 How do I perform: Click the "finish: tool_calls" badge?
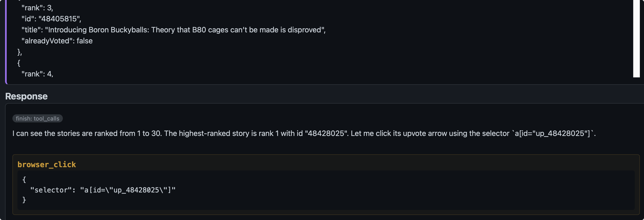(x=38, y=118)
